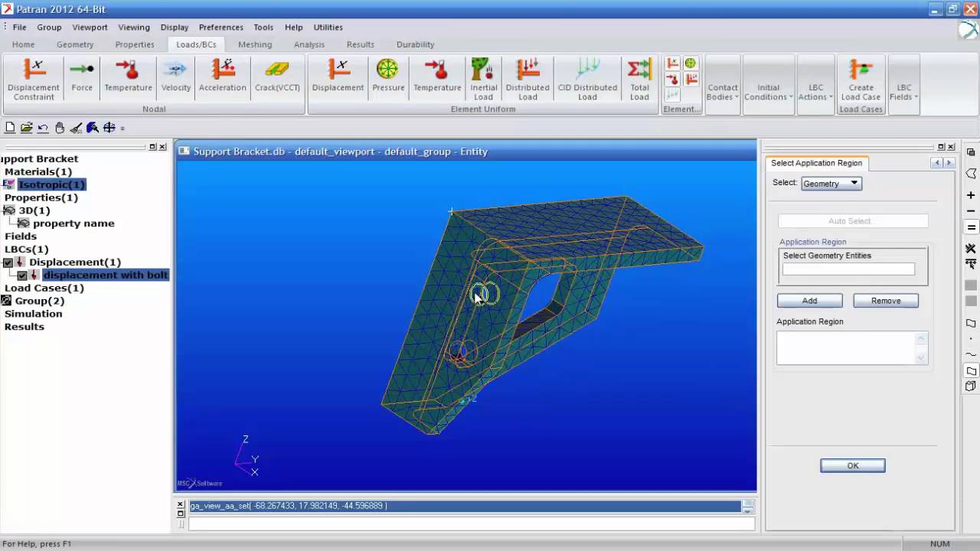Select the curve filter icon in right toolbar
The height and width of the screenshot is (551, 980).
point(971,354)
